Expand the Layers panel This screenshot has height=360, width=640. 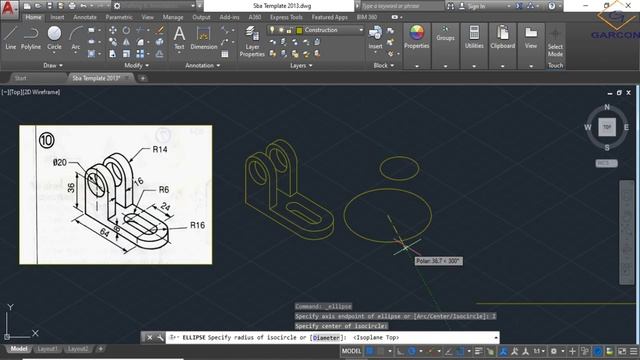coord(301,65)
